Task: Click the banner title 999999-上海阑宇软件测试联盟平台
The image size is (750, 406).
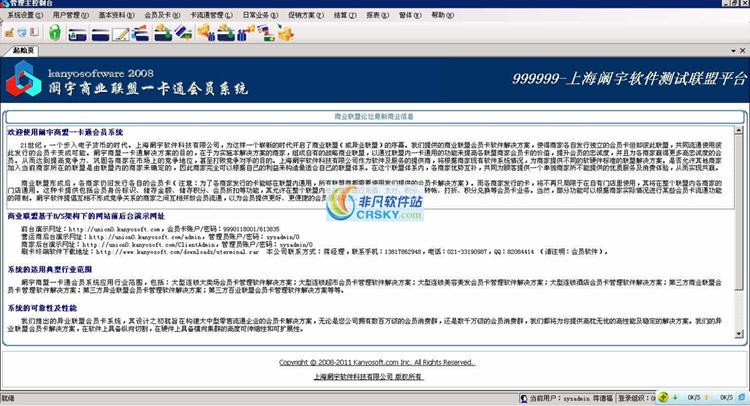Action: pos(629,78)
